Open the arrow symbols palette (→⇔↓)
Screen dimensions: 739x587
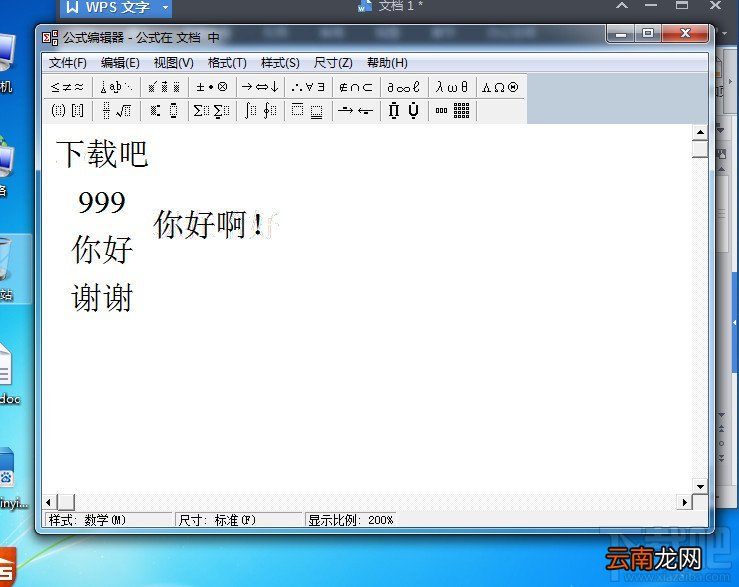click(260, 87)
